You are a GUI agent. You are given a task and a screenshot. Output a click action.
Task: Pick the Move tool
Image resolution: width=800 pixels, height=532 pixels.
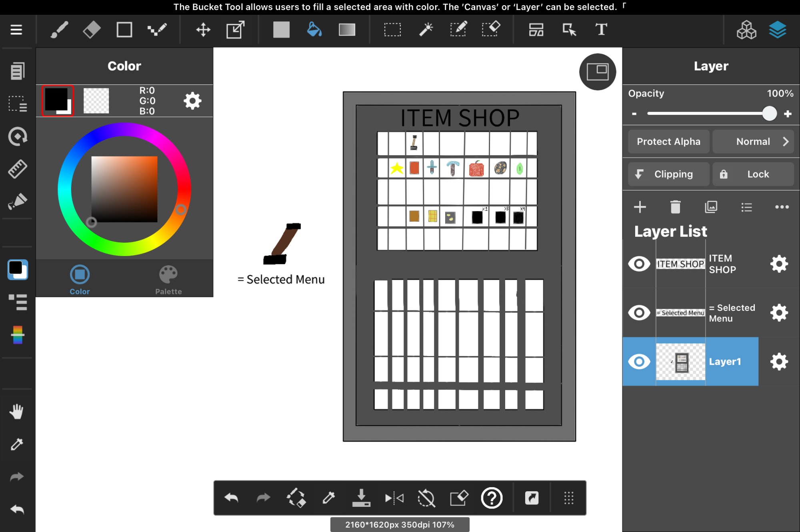tap(203, 30)
